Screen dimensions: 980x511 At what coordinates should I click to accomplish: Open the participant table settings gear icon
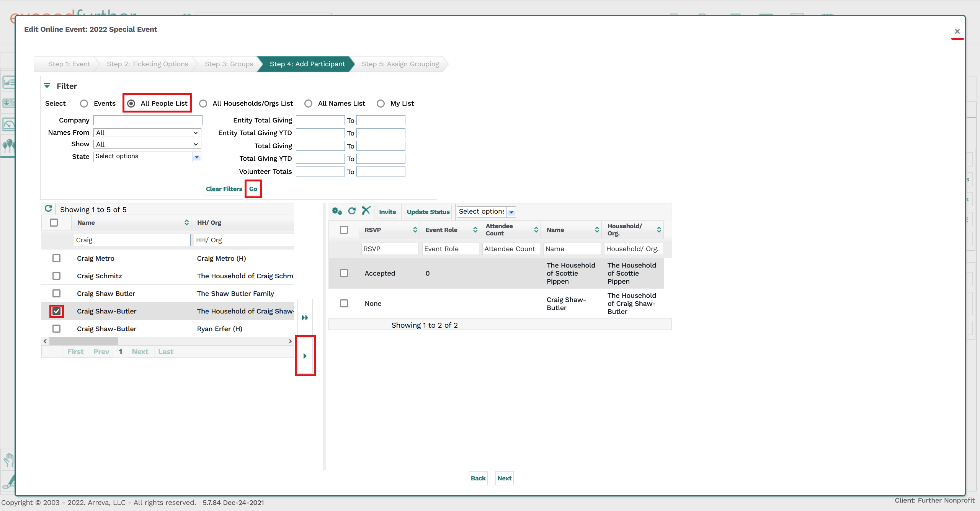tap(336, 211)
